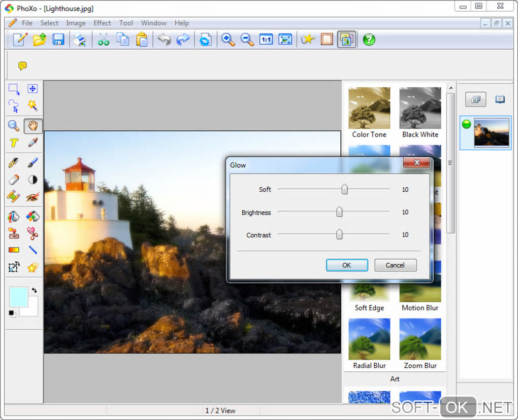Click the Brightness slider handle
Viewport: 518px width, 420px height.
[x=339, y=212]
